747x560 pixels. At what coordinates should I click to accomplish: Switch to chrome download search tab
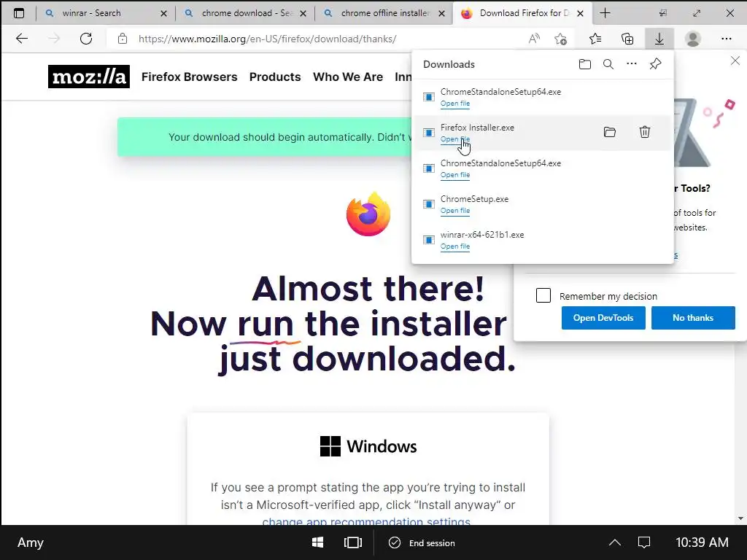coord(245,13)
